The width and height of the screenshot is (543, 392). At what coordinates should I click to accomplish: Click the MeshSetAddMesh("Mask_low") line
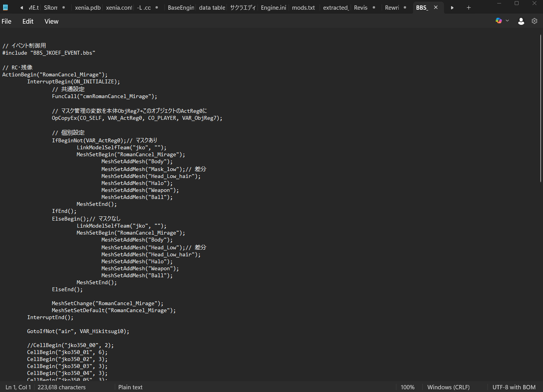tap(154, 169)
